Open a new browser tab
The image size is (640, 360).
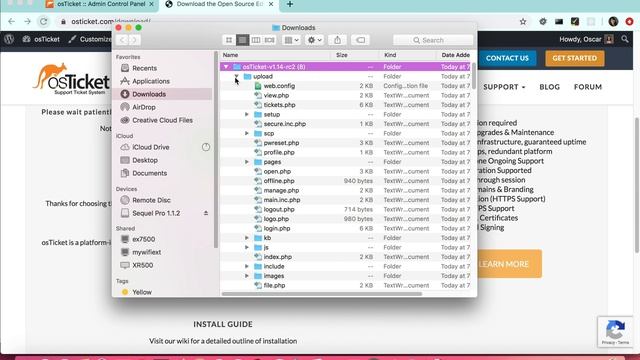pos(290,4)
